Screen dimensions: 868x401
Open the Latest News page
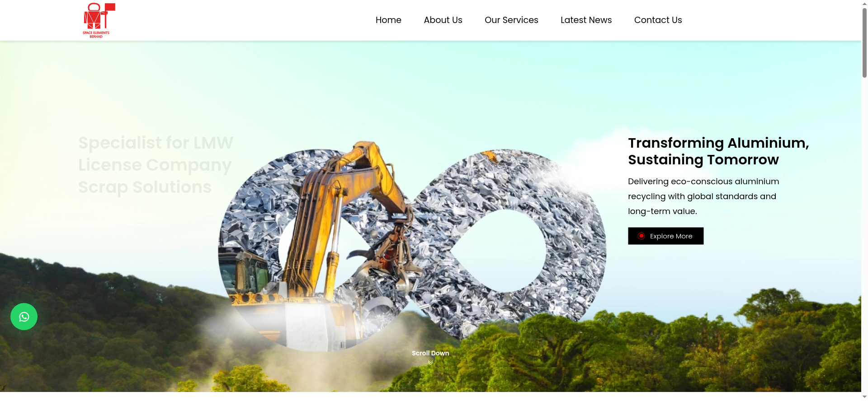pyautogui.click(x=586, y=20)
